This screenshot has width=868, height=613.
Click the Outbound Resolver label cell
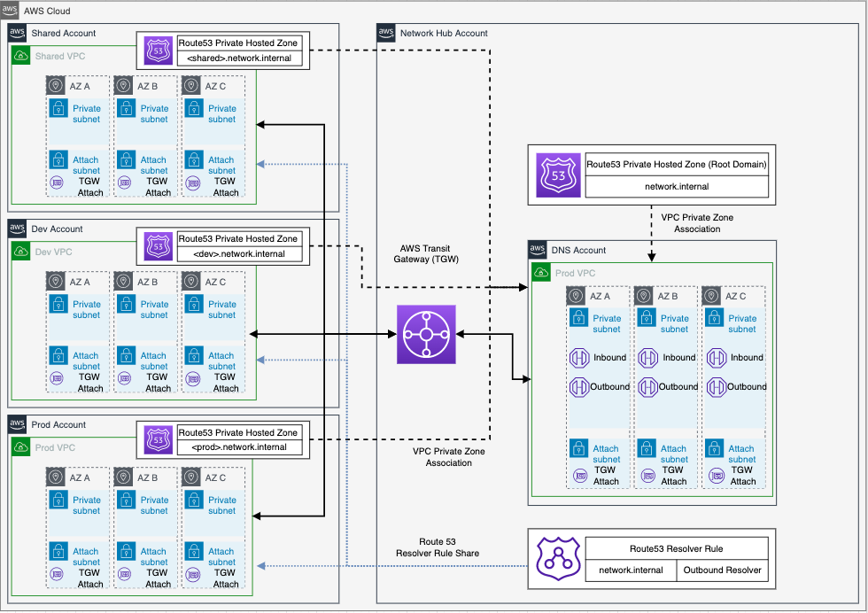(723, 570)
